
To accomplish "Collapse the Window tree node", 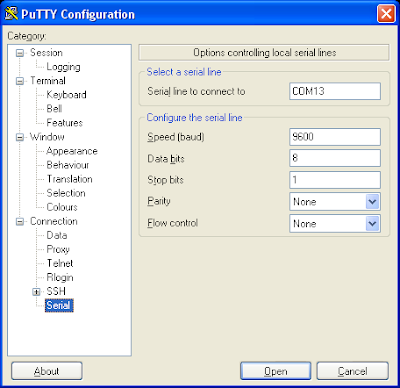I will point(20,137).
